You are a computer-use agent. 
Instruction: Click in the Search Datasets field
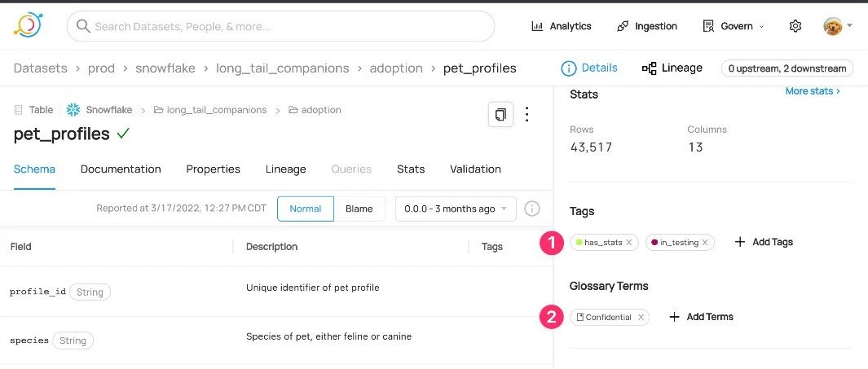tap(281, 26)
